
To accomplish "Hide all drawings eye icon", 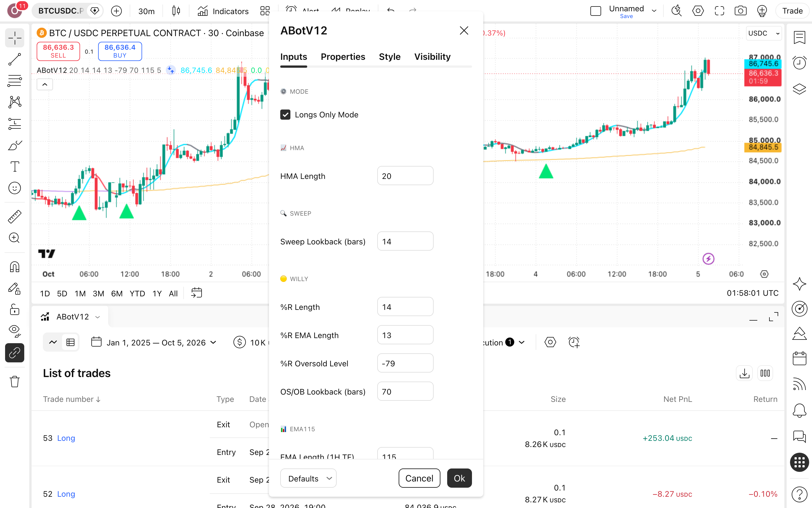I will click(x=14, y=331).
